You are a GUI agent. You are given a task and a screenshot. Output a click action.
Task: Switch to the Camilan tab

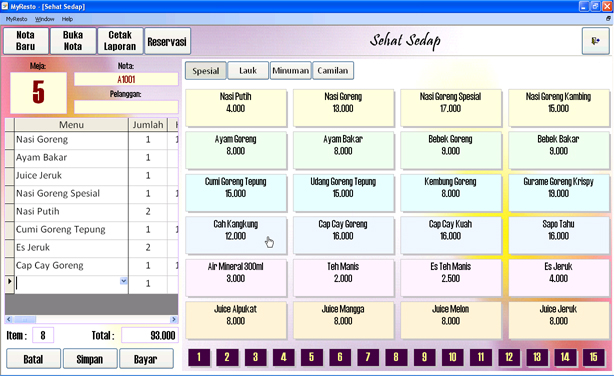pyautogui.click(x=333, y=71)
